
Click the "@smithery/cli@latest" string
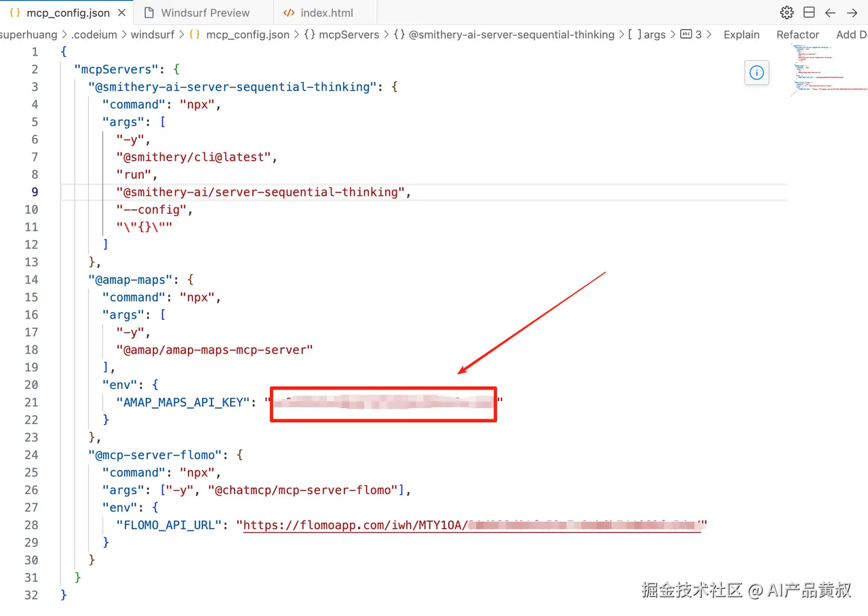pyautogui.click(x=194, y=157)
